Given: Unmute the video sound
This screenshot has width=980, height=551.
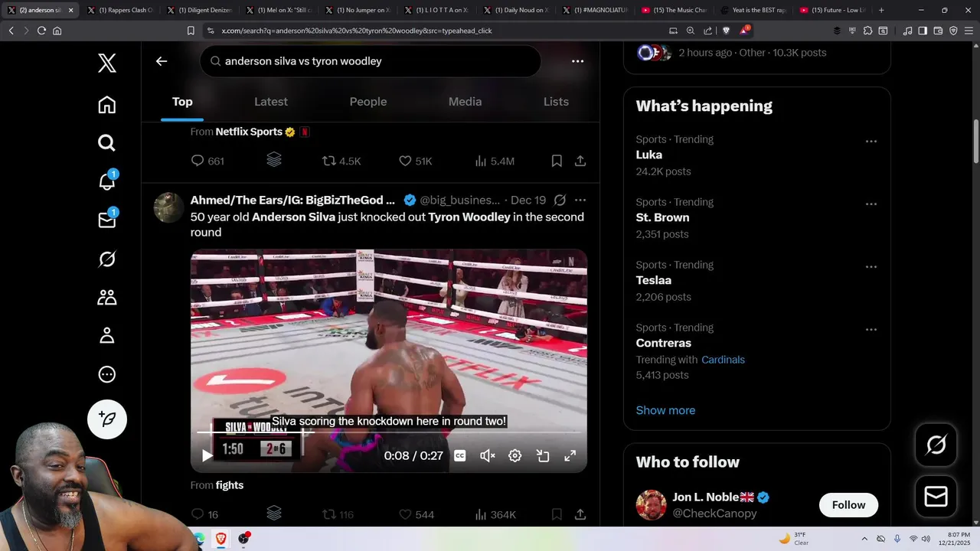Looking at the screenshot, I should click(x=487, y=455).
